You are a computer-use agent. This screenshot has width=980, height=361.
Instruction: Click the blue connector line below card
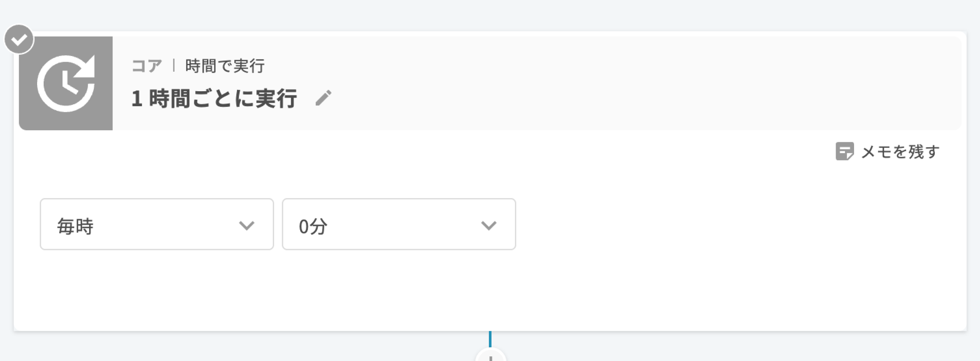click(490, 339)
